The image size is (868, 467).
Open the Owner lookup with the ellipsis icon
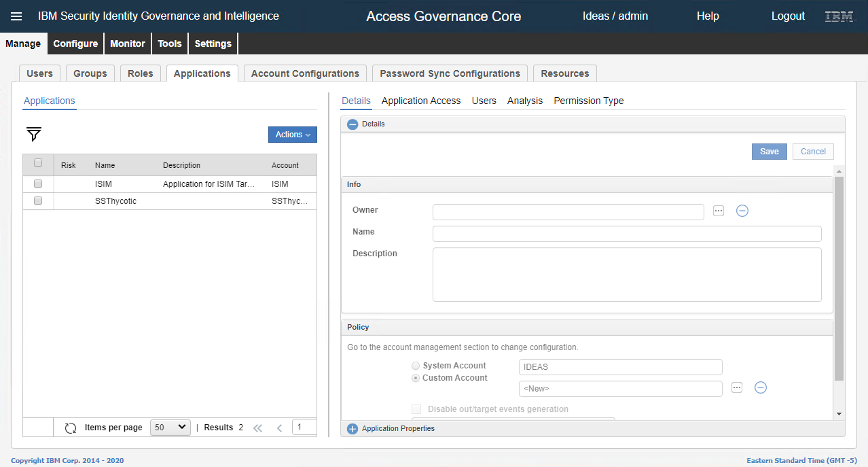(718, 211)
